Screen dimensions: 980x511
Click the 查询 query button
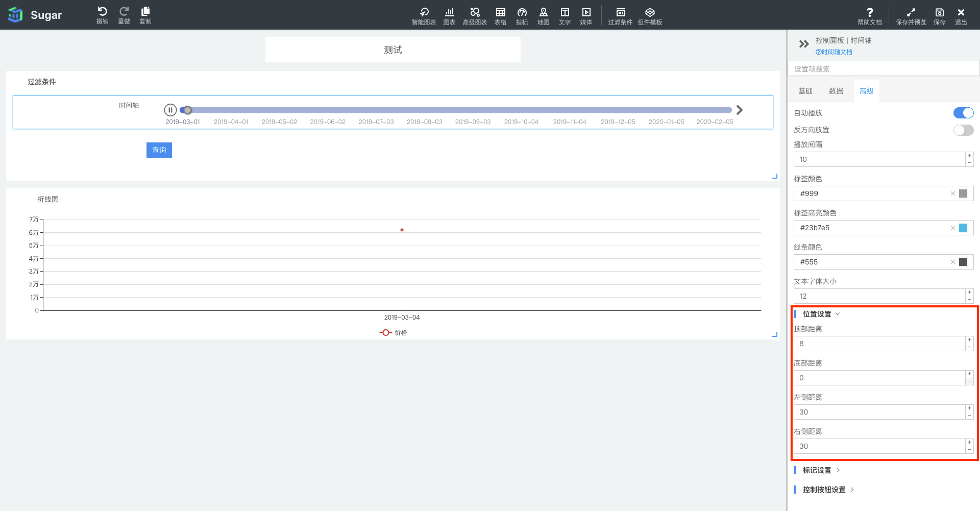(159, 150)
